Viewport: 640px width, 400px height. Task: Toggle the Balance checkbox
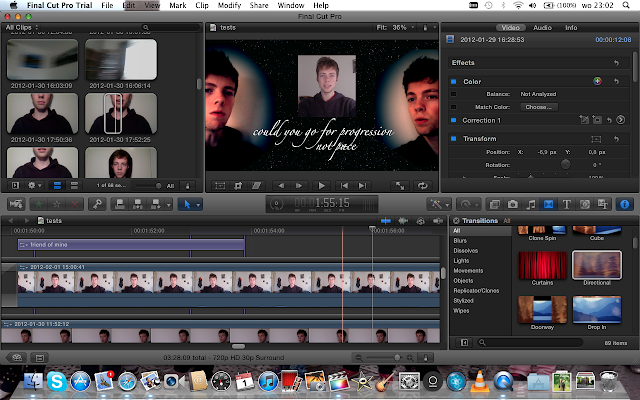point(453,94)
